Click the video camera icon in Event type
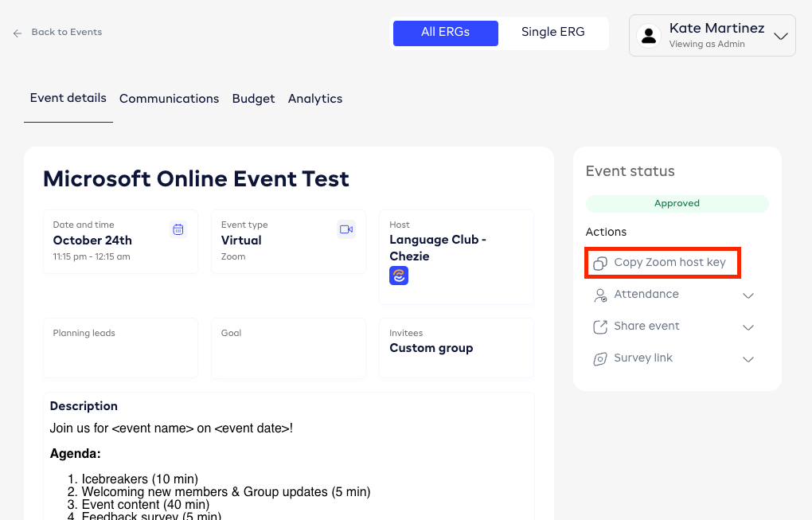 [x=346, y=229]
